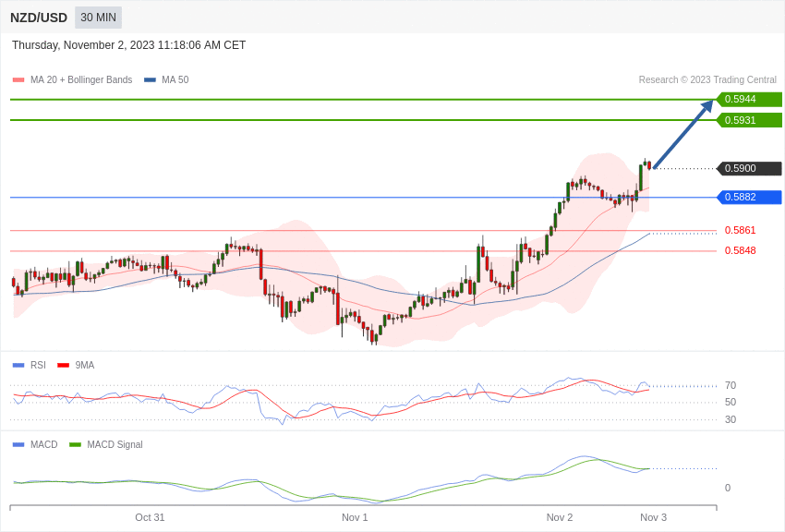Click the MA 20 + Bollinger Bands legend swatch
Screen dimensions: 785x532
[x=18, y=79]
